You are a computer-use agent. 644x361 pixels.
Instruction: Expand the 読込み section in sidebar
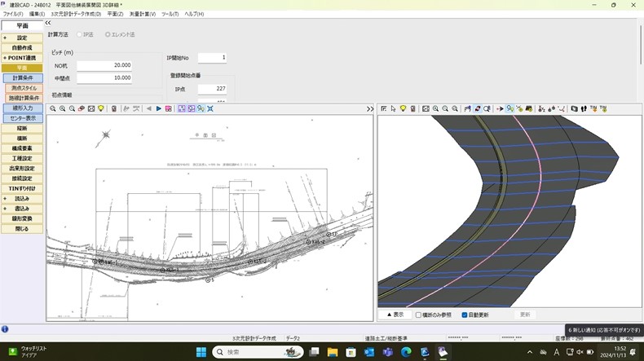[x=22, y=198]
